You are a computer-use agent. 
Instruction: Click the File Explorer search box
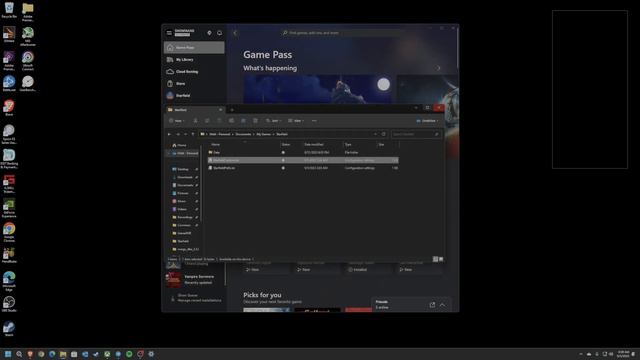coord(416,134)
